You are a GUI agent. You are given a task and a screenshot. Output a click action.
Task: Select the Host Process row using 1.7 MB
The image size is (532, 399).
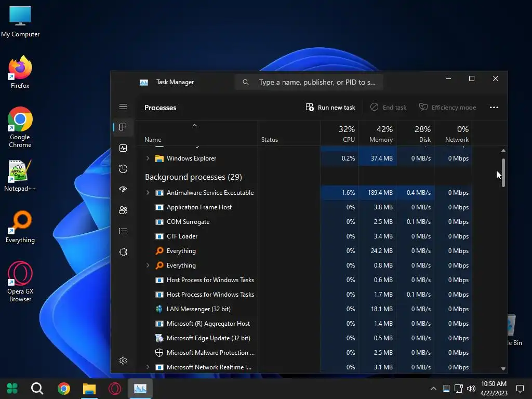pyautogui.click(x=304, y=295)
